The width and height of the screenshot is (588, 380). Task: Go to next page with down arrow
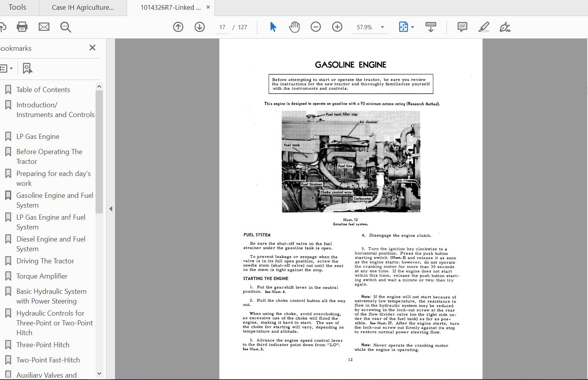tap(200, 27)
